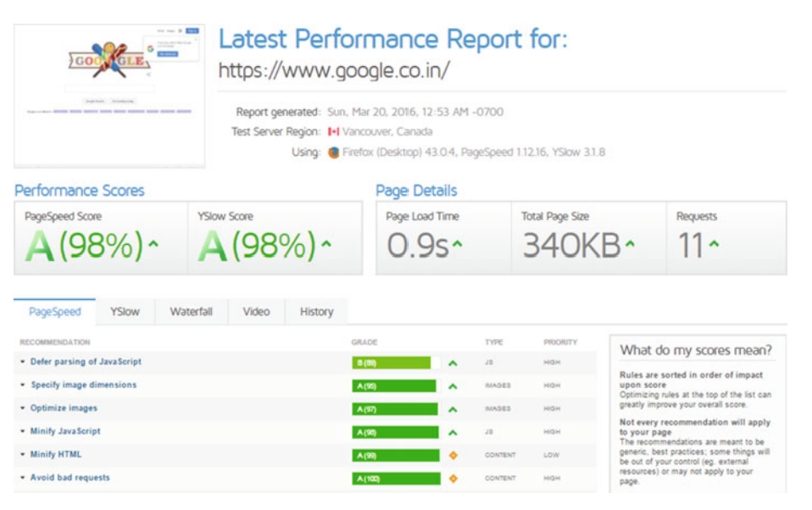Click the YSlow Score up arrow
812x510 pixels.
coord(326,243)
